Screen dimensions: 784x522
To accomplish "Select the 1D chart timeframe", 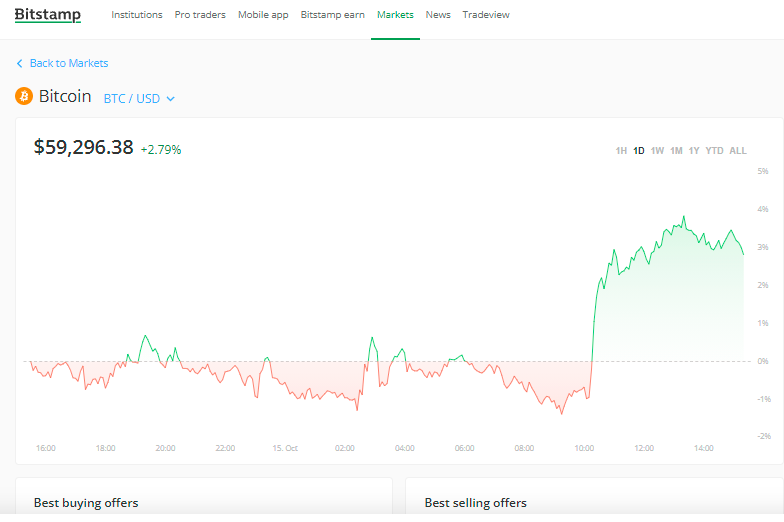I will 639,151.
